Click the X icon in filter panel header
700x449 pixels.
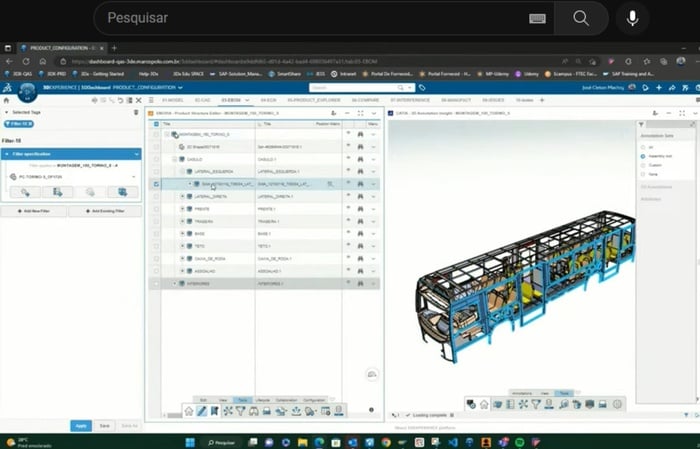pyautogui.click(x=138, y=100)
